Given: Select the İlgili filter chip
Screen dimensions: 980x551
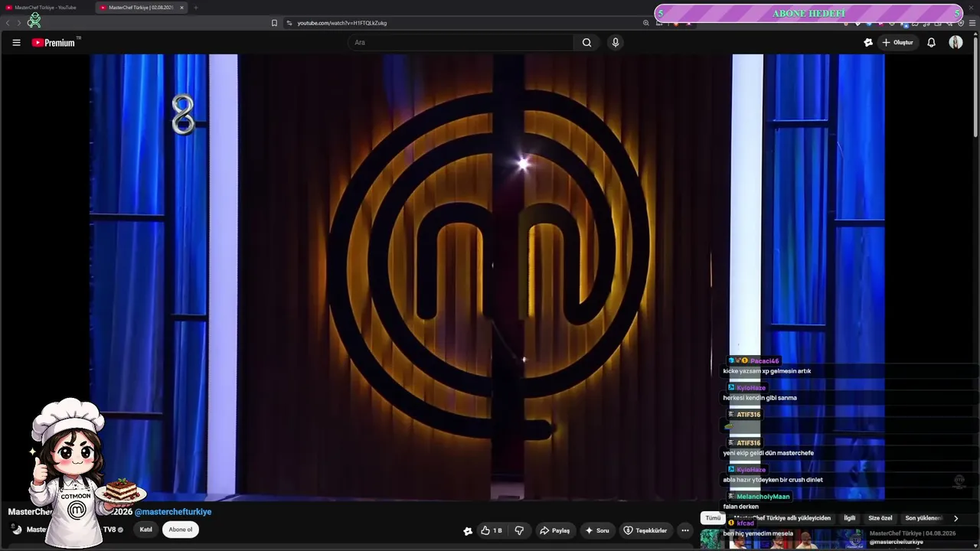Looking at the screenshot, I should [x=849, y=518].
